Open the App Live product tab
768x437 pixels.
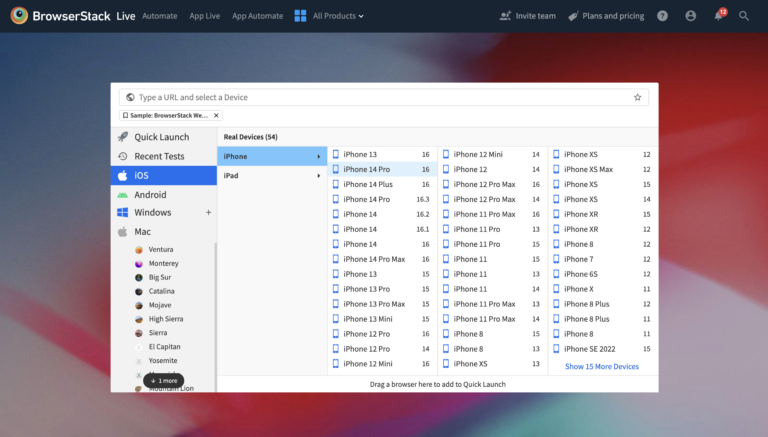click(205, 16)
